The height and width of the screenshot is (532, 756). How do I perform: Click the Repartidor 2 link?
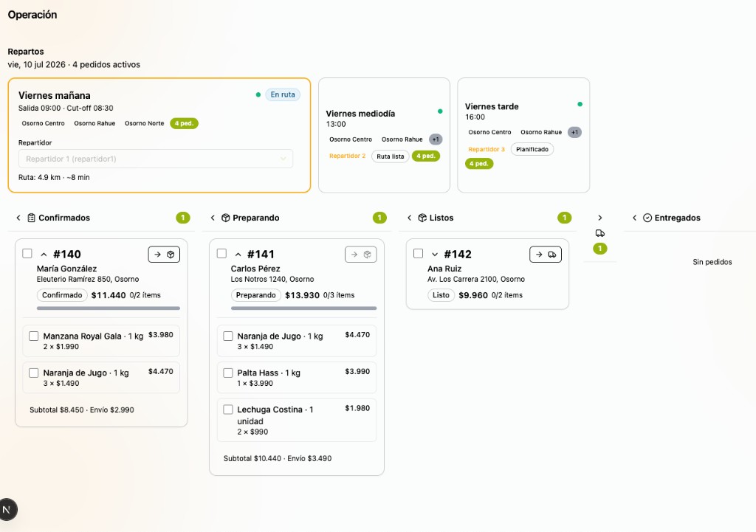[x=347, y=156]
